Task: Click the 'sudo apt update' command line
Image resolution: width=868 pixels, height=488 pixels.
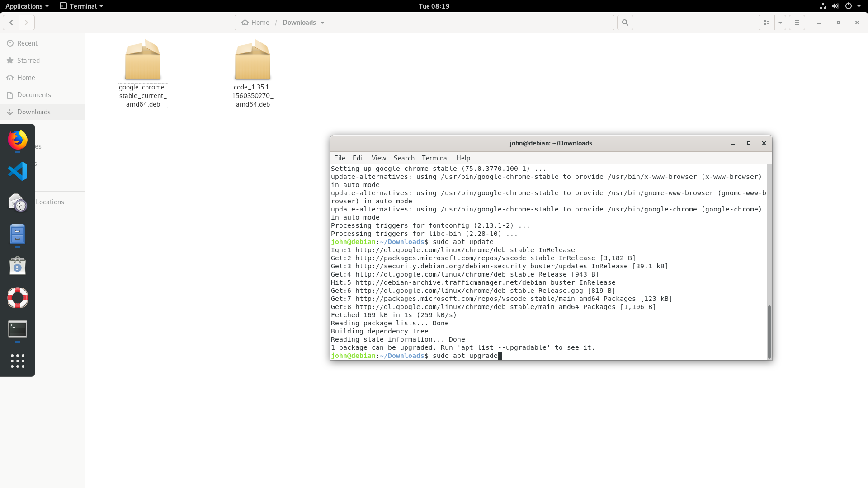Action: coord(412,242)
